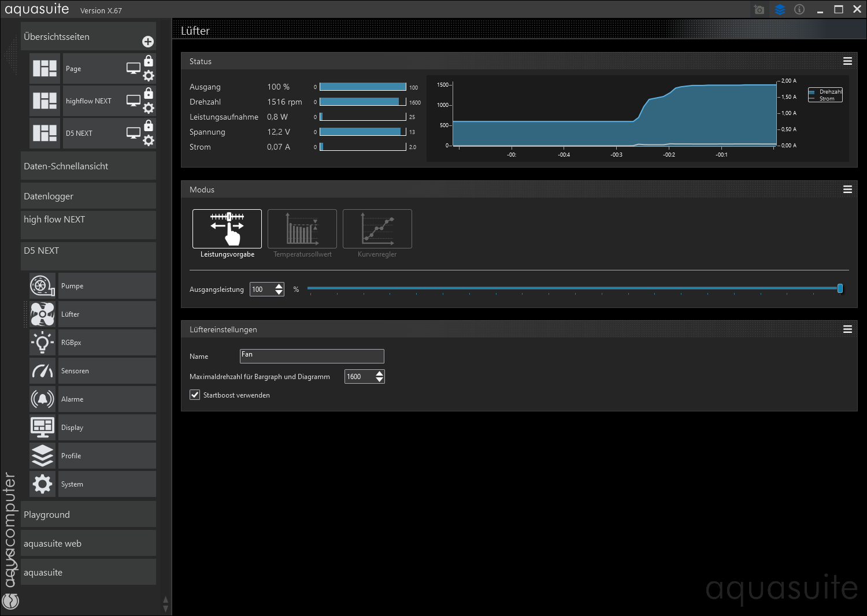Viewport: 867px width, 616px height.
Task: Open settings gear for Page overview
Action: (149, 76)
